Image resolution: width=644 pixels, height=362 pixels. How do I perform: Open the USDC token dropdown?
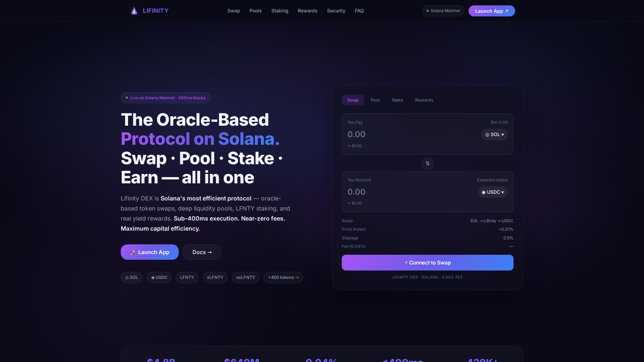pos(493,192)
